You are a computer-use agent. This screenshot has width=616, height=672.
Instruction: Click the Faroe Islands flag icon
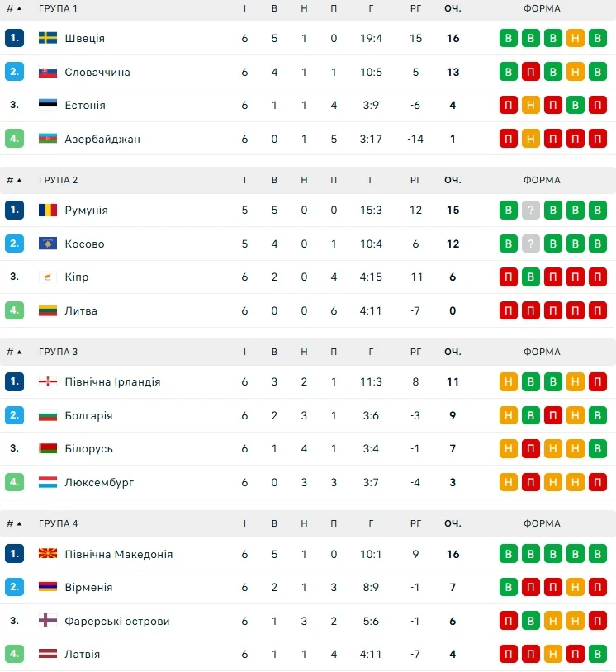point(48,621)
